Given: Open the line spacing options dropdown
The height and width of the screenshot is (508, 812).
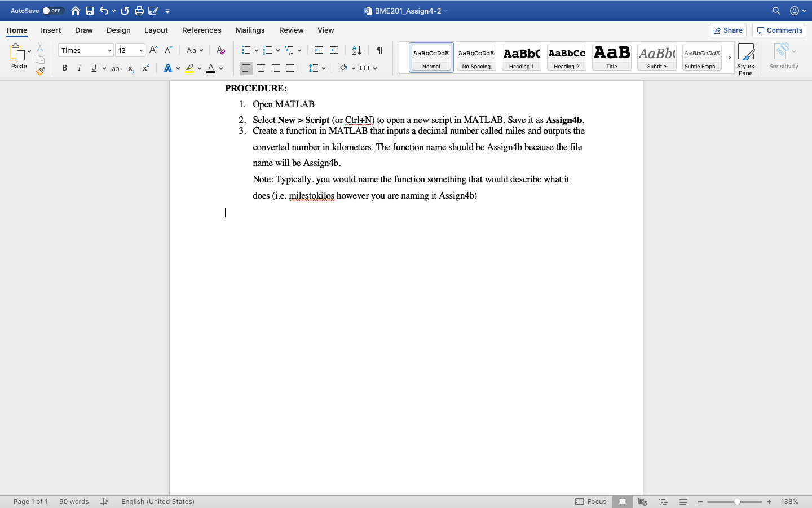Looking at the screenshot, I should pyautogui.click(x=324, y=68).
